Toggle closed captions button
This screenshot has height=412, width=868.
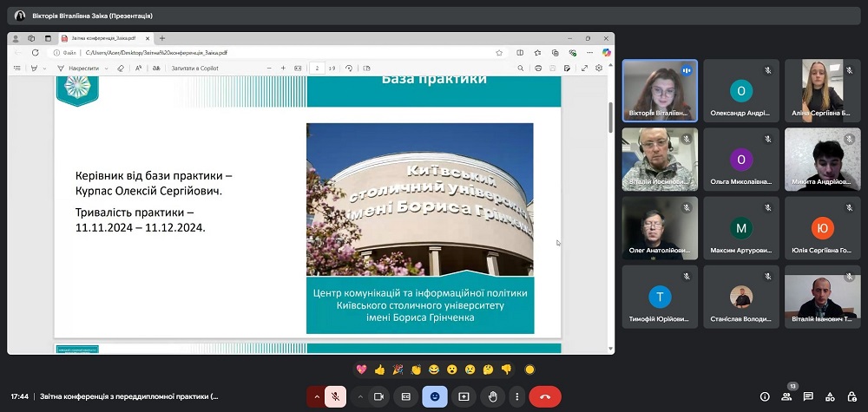point(405,396)
